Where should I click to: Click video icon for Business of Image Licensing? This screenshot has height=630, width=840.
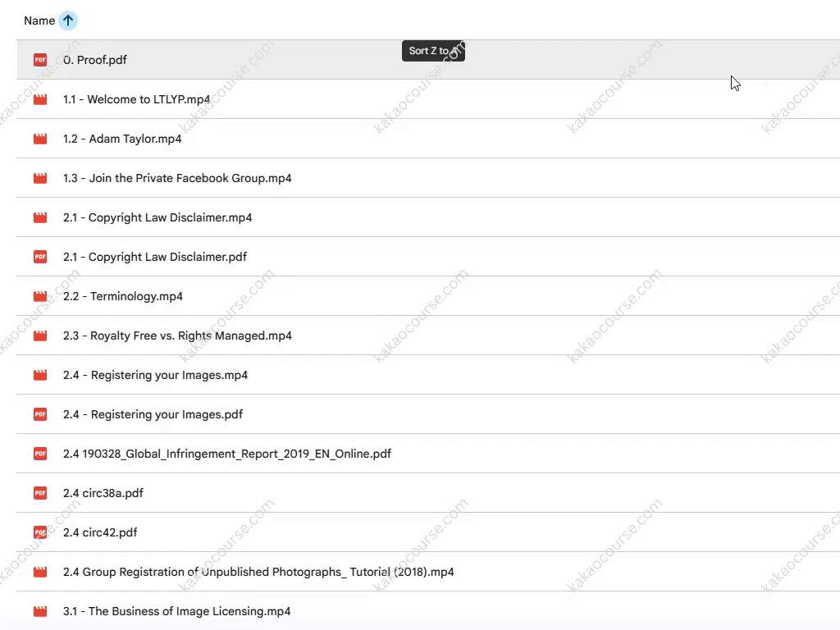(40, 611)
